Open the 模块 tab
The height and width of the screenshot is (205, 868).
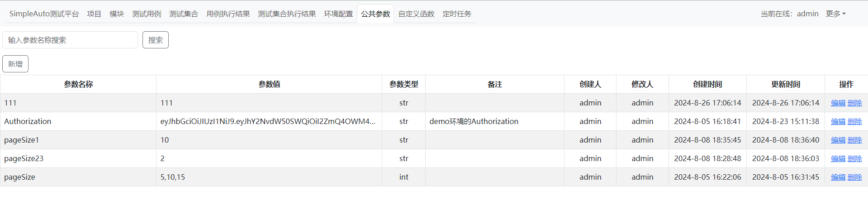click(117, 14)
